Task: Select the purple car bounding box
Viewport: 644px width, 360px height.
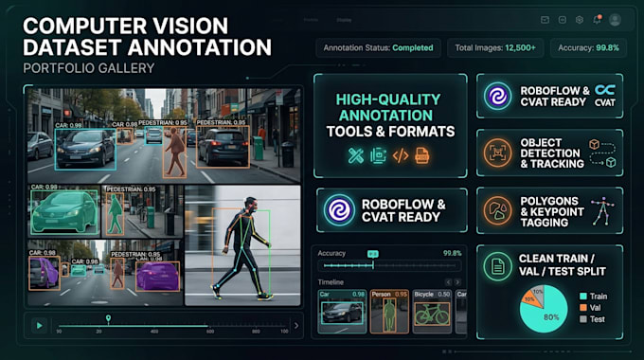Action: (x=158, y=277)
